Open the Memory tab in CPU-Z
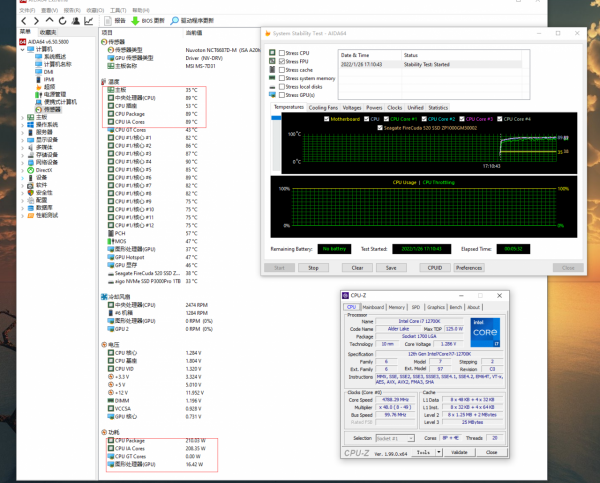This screenshot has height=483, width=600. tap(397, 307)
